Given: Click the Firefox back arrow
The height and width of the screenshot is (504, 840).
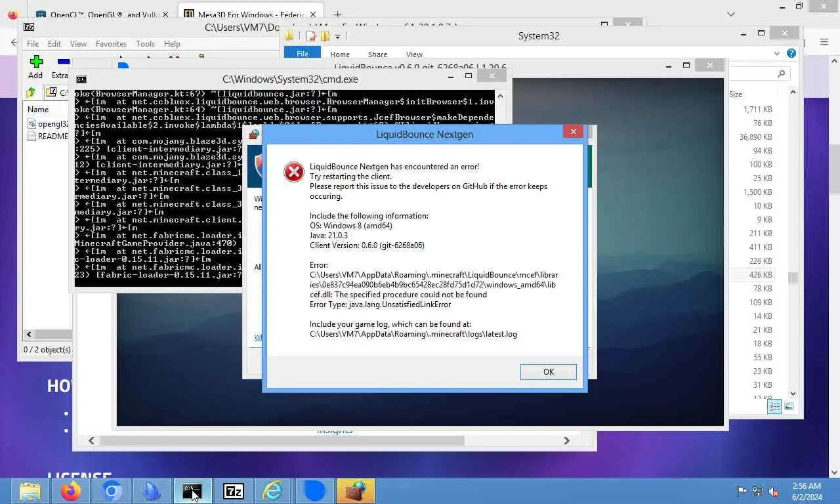Looking at the screenshot, I should [x=14, y=42].
